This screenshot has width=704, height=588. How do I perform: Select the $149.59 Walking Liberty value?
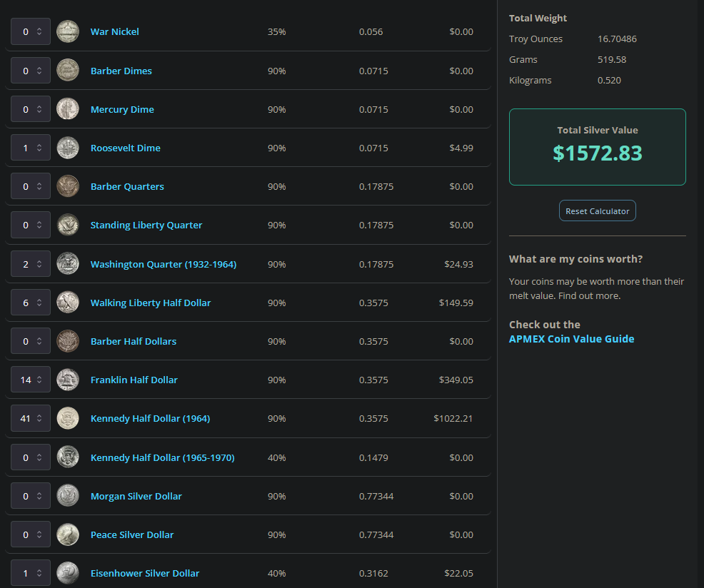[x=456, y=303]
